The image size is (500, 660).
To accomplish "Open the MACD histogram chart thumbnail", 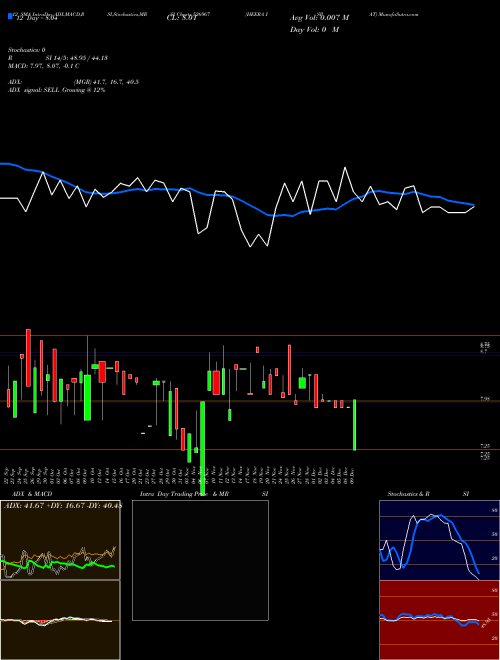I will click(x=60, y=620).
